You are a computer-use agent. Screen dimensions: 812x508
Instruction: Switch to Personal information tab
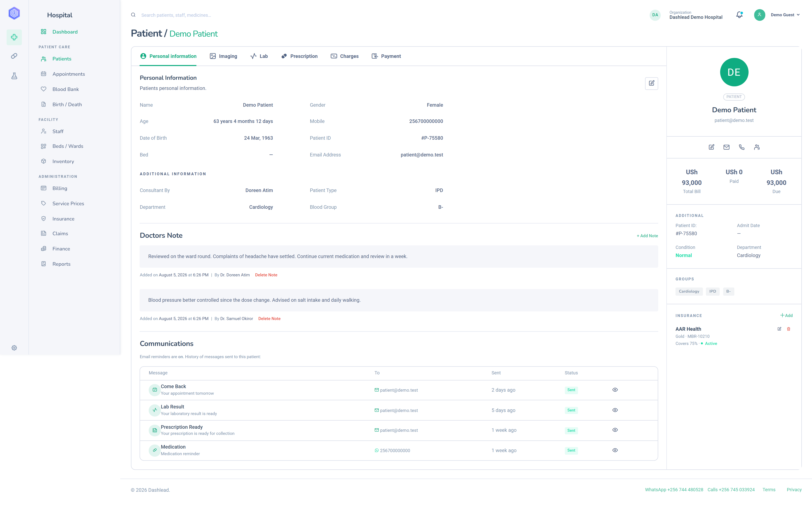pyautogui.click(x=168, y=56)
